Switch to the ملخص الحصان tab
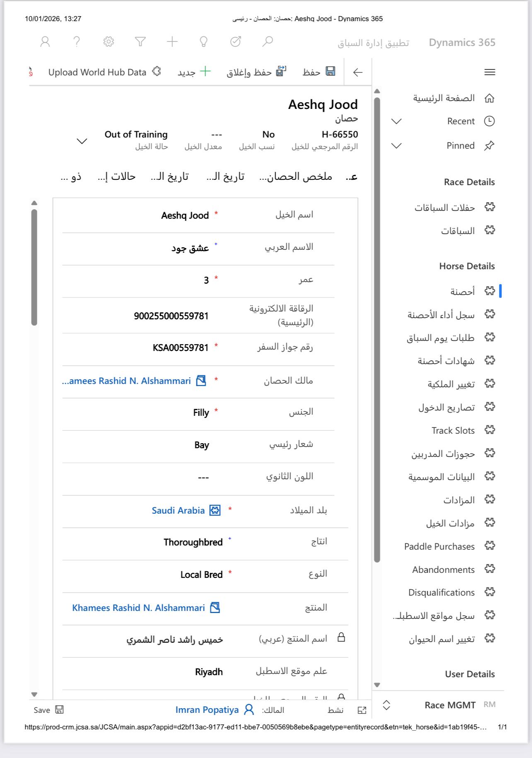Screen dimensions: 532x758 pos(296,177)
